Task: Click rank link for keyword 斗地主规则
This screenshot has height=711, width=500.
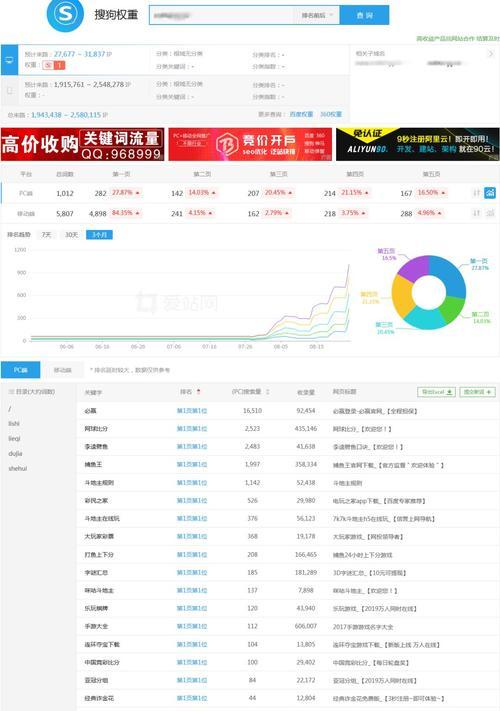Action: pos(192,482)
